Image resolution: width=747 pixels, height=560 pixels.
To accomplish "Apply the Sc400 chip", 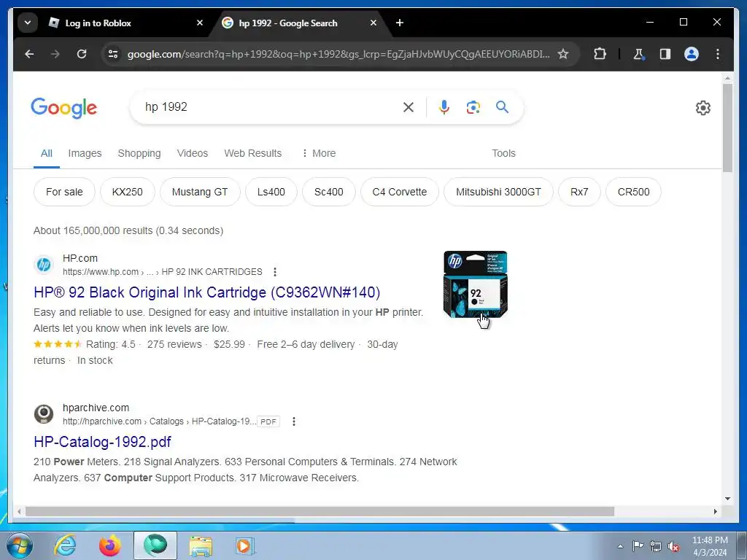I will pos(329,192).
